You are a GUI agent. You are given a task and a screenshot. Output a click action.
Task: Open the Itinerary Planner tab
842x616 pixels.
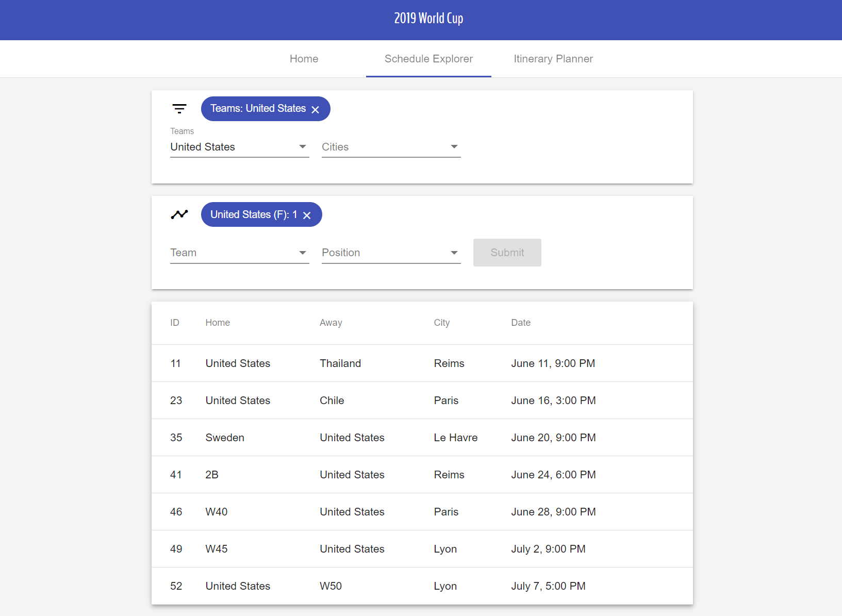point(553,59)
